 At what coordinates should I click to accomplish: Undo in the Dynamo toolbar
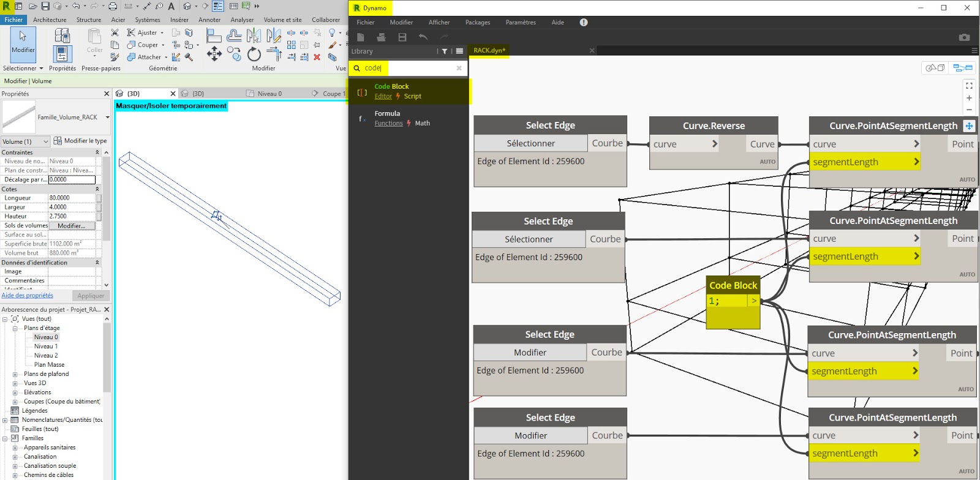tap(423, 37)
